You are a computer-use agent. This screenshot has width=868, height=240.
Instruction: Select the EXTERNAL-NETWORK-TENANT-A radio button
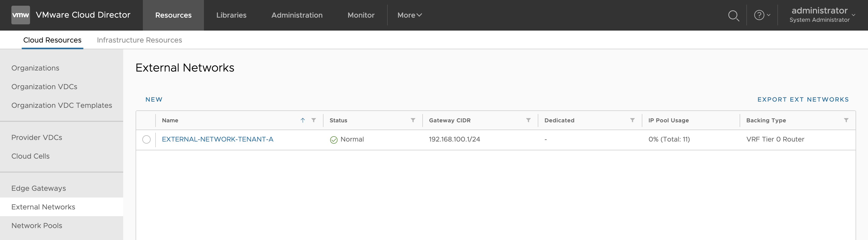point(146,139)
